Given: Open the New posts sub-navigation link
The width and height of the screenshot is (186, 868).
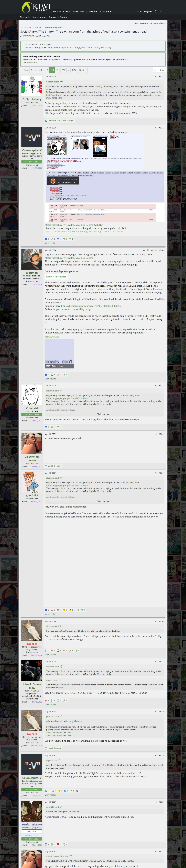Looking at the screenshot, I should 25,17.
